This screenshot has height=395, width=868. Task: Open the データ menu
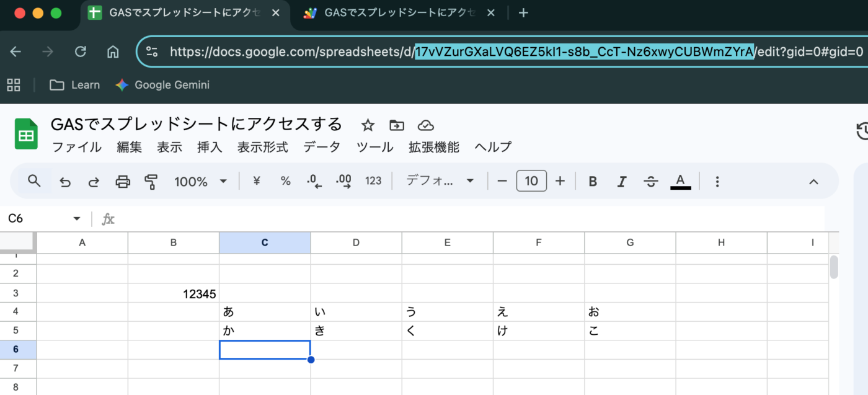point(322,148)
